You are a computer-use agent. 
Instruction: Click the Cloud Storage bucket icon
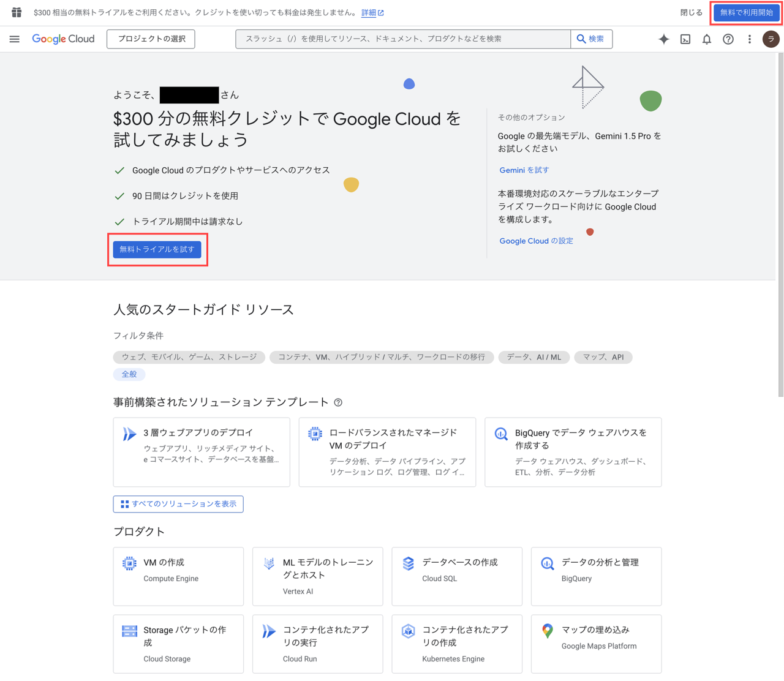tap(129, 631)
